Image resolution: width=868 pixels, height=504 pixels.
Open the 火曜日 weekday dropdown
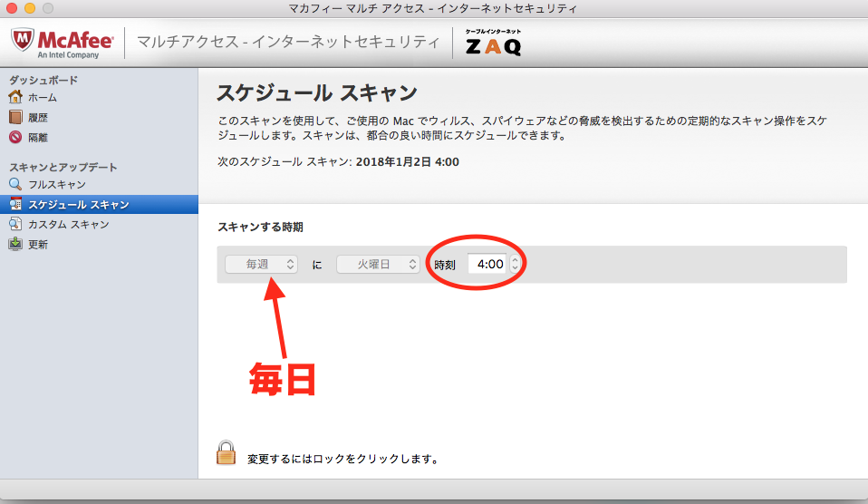[x=378, y=264]
